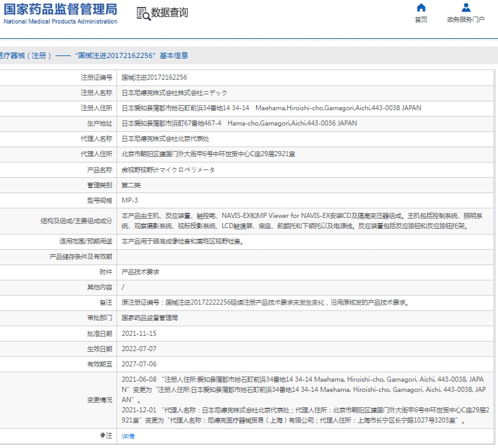Click the 数据查询 search icon
This screenshot has width=498, height=448.
143,13
